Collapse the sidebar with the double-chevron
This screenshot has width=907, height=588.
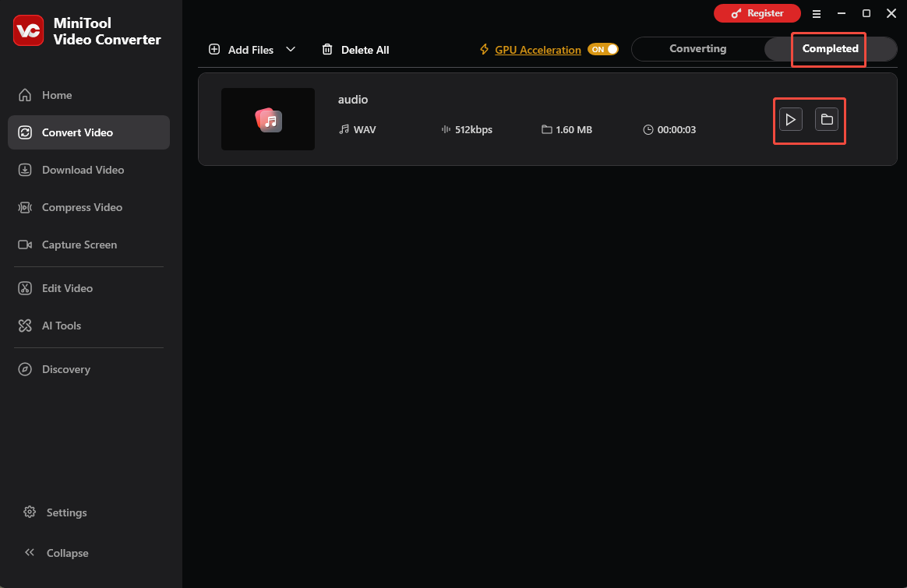pos(30,552)
